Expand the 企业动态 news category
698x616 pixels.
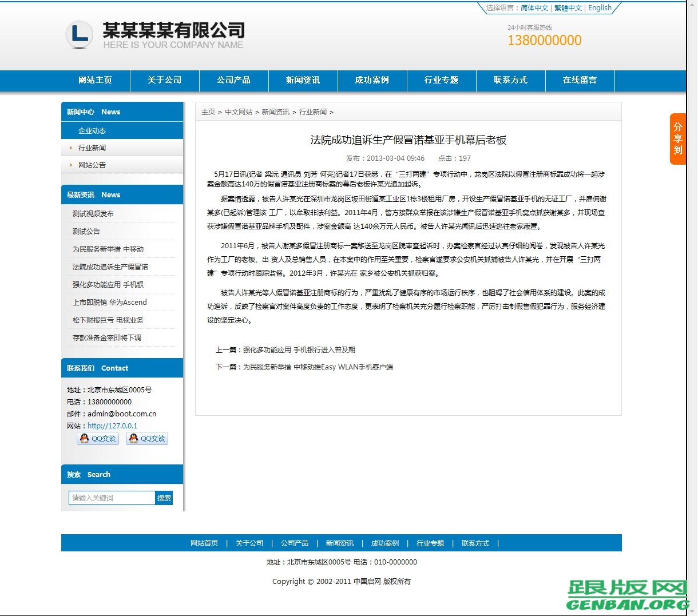[x=92, y=130]
